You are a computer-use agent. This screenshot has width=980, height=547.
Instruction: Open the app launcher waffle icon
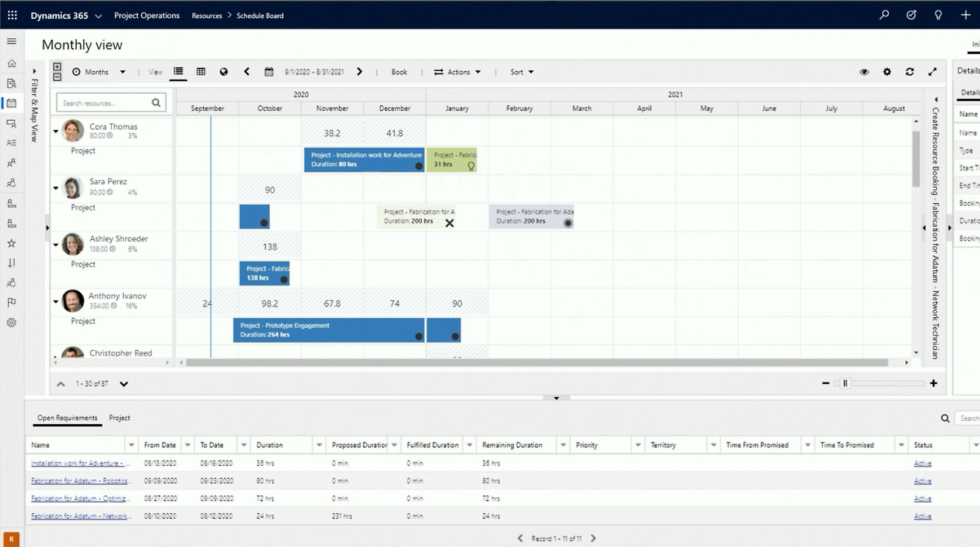coord(12,15)
